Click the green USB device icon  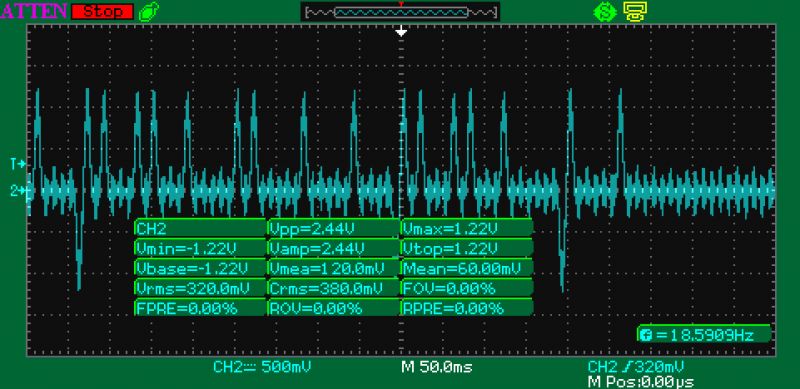148,12
